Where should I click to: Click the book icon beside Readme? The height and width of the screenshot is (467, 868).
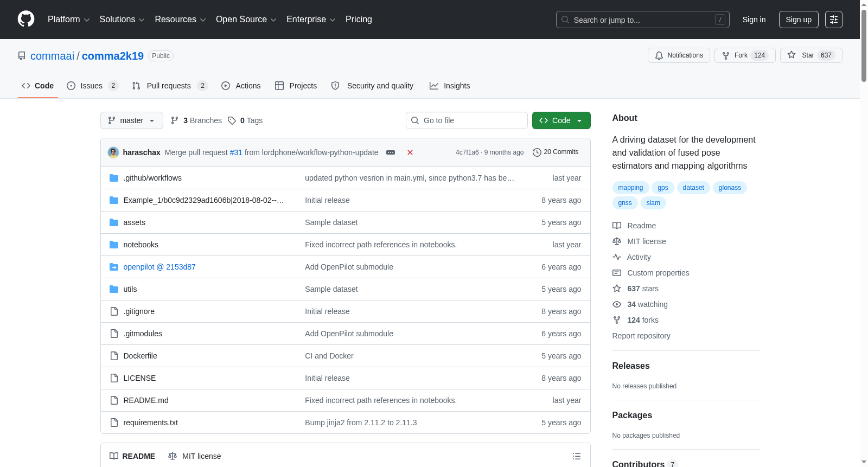617,226
